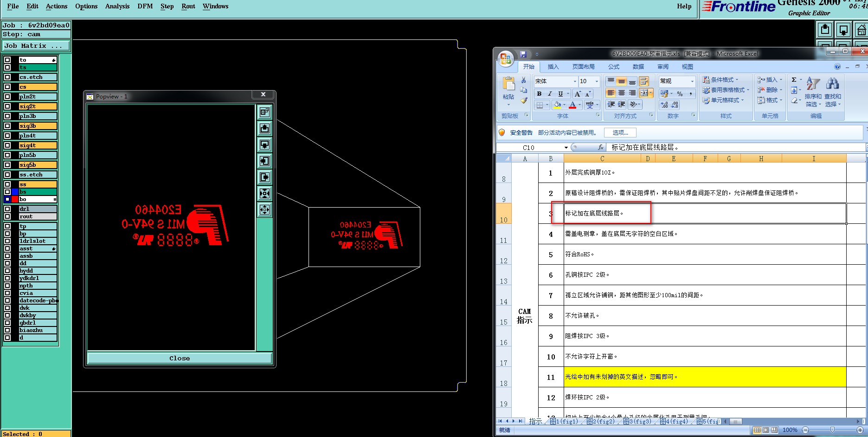The image size is (868, 437).
Task: Toggle the layer 'rout' checkbox
Action: 7,216
